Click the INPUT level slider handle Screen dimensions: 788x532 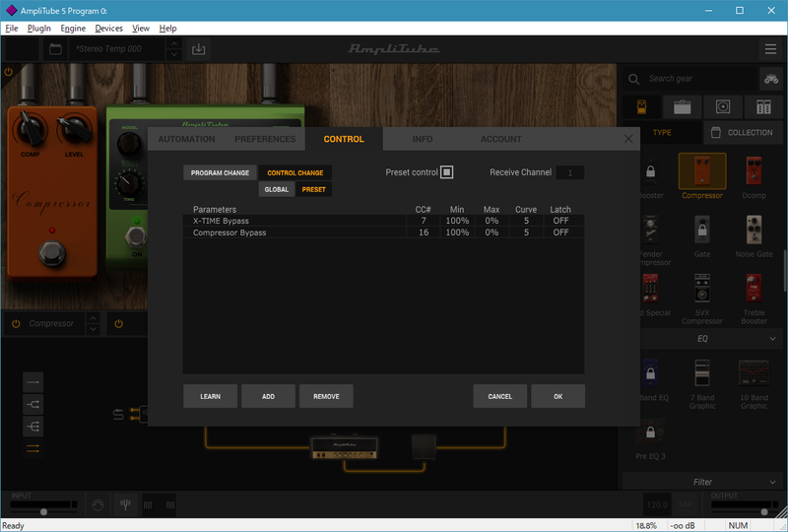[x=43, y=512]
